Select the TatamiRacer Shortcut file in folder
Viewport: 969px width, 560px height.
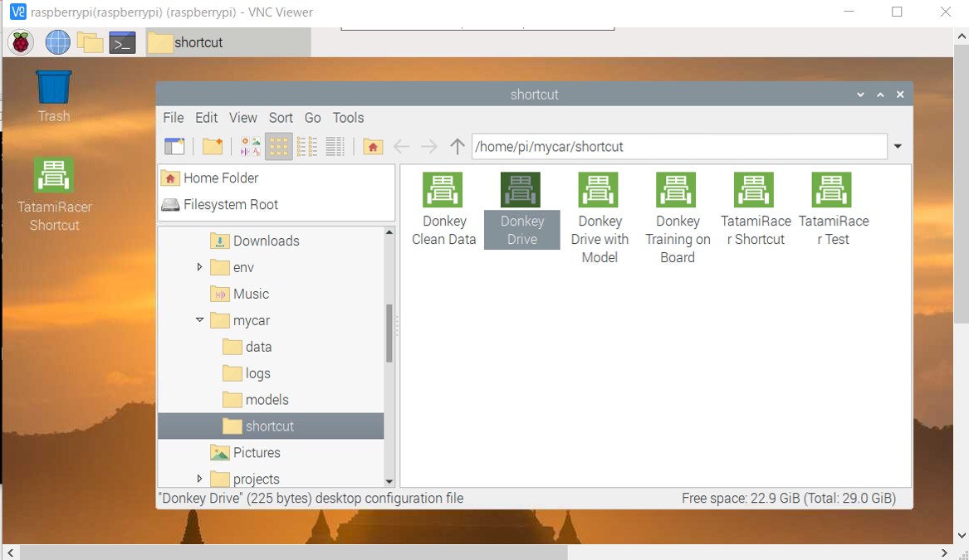pos(755,210)
